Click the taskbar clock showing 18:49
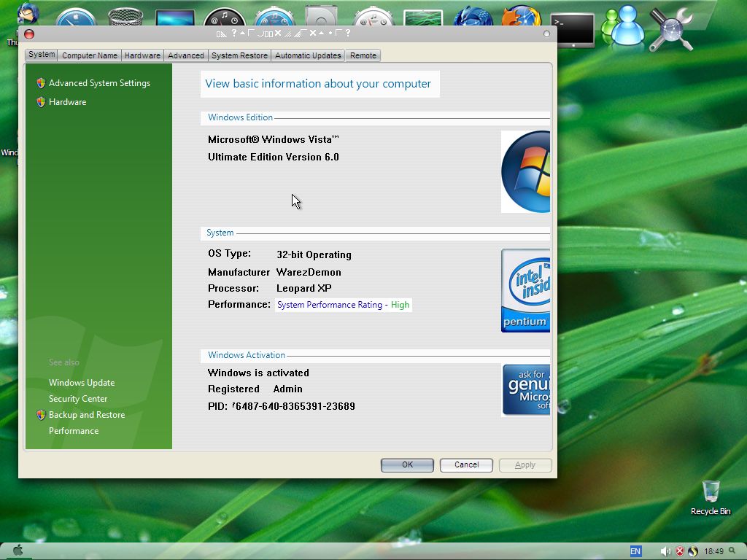The image size is (747, 560). (x=713, y=551)
